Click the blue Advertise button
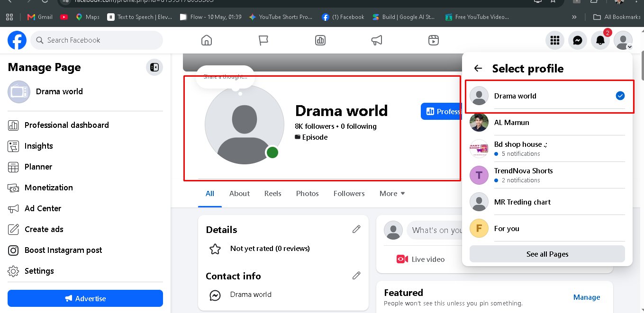Viewport: 644px width, 313px height. click(x=85, y=298)
